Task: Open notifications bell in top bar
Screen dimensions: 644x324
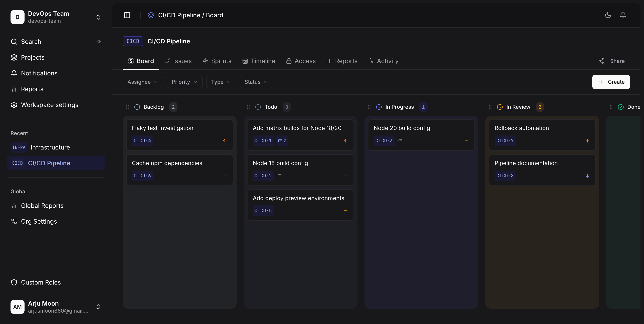Action: tap(623, 15)
